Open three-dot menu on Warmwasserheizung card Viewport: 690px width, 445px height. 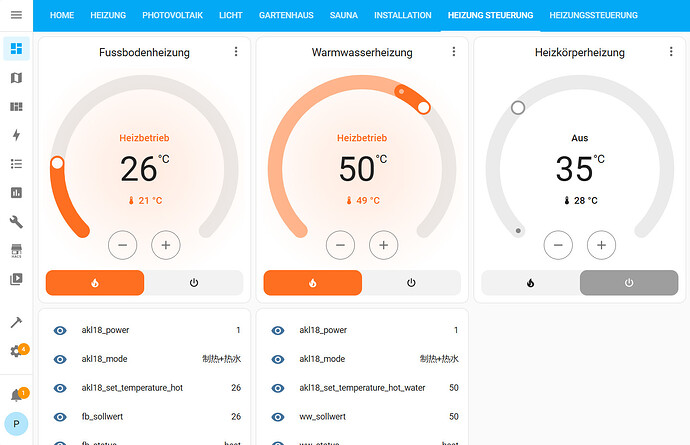point(454,52)
